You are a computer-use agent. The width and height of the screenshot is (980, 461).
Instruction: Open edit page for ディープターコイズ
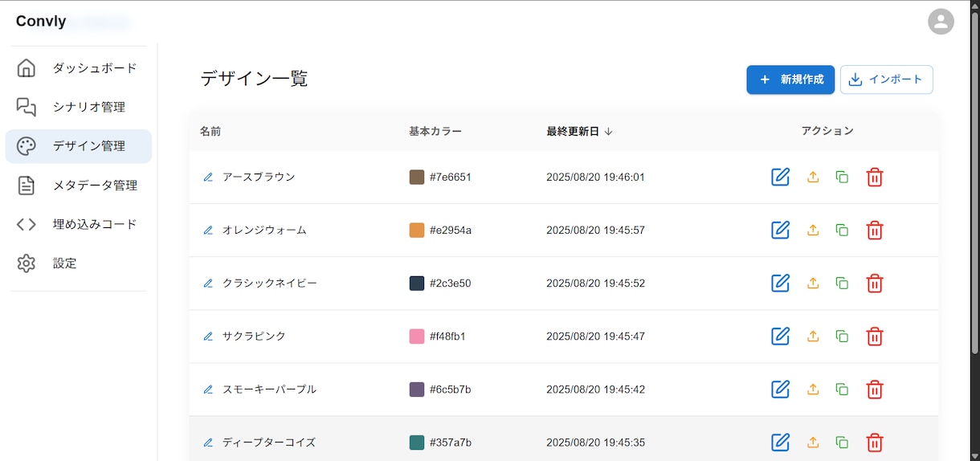780,442
